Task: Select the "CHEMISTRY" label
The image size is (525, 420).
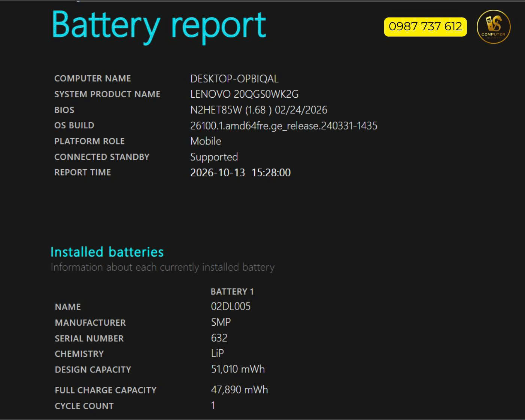Action: click(79, 354)
